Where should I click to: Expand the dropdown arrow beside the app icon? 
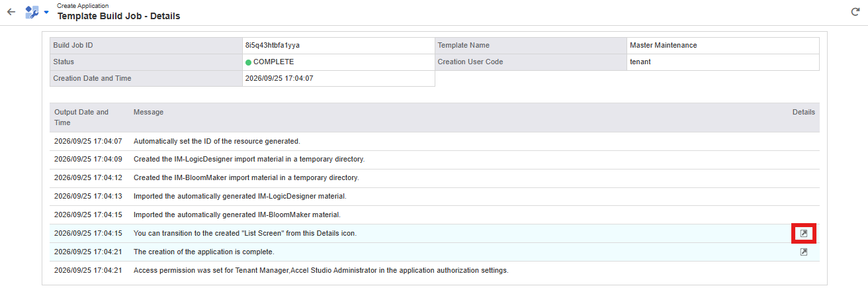[46, 12]
